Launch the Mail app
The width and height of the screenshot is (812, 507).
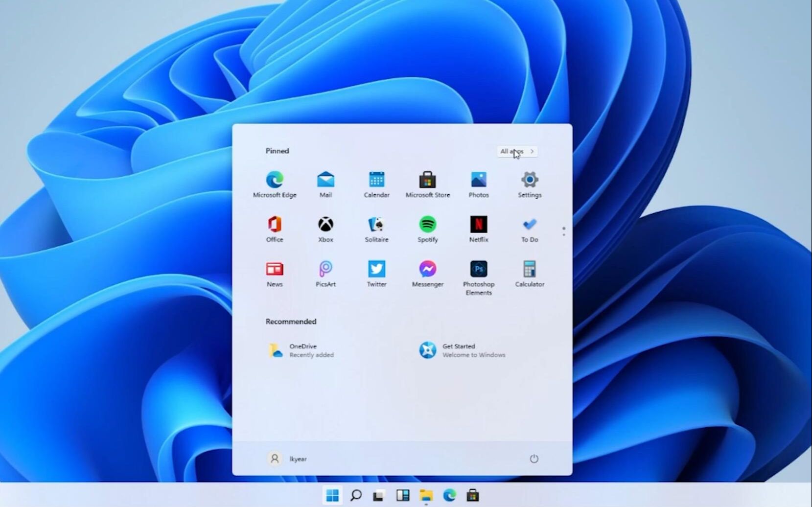tap(325, 181)
